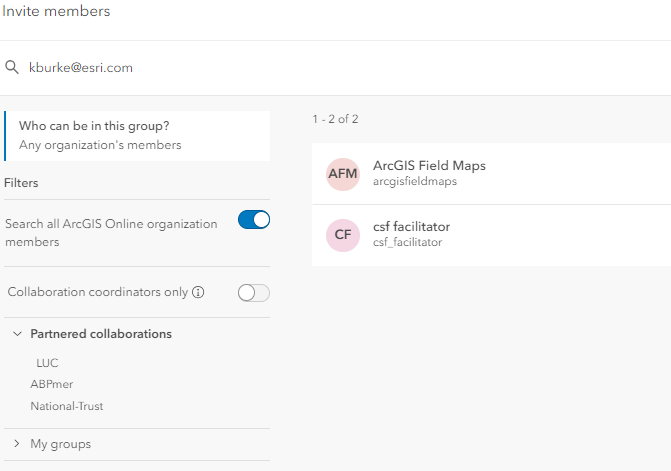Select the ArcGIS Field Maps member name
Viewport: 671px width, 471px height.
tap(429, 166)
